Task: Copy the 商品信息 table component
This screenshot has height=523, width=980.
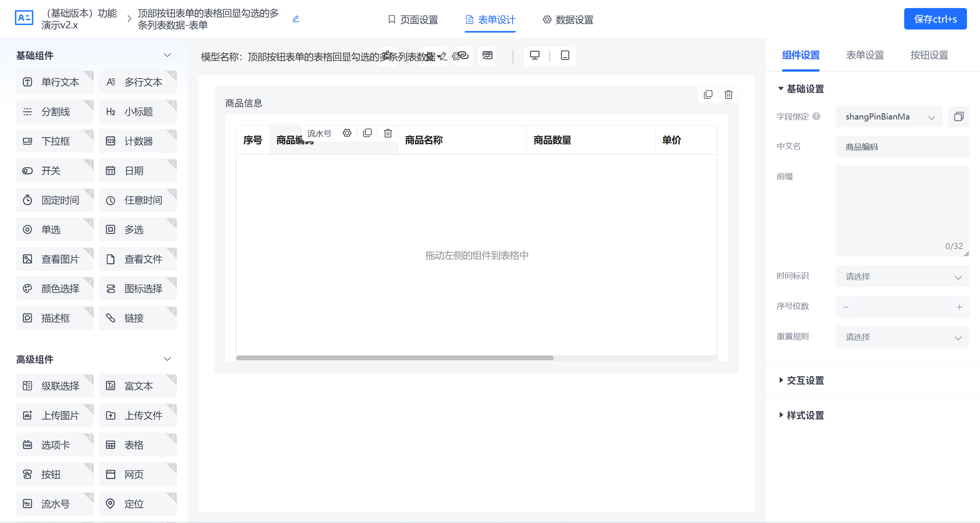Action: click(708, 94)
